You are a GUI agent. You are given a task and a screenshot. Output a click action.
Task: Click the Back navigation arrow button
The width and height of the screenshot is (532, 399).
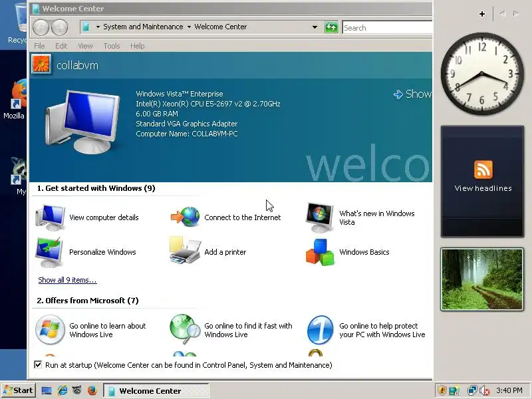pyautogui.click(x=41, y=27)
